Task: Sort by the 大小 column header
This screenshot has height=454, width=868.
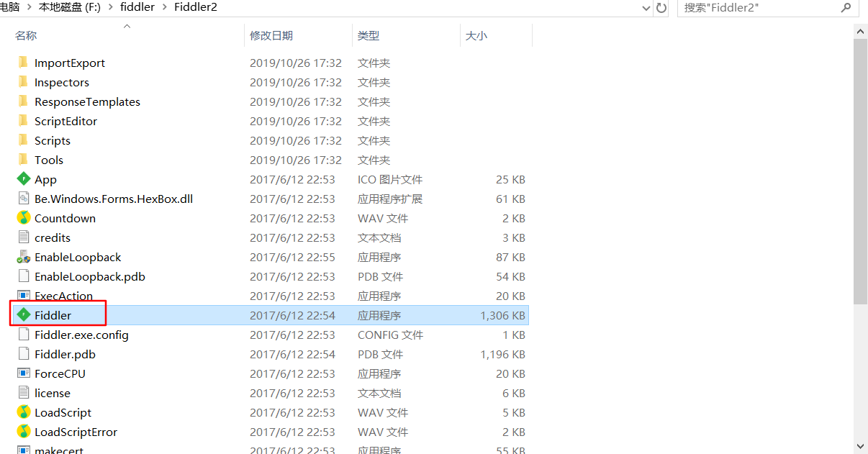Action: (476, 35)
